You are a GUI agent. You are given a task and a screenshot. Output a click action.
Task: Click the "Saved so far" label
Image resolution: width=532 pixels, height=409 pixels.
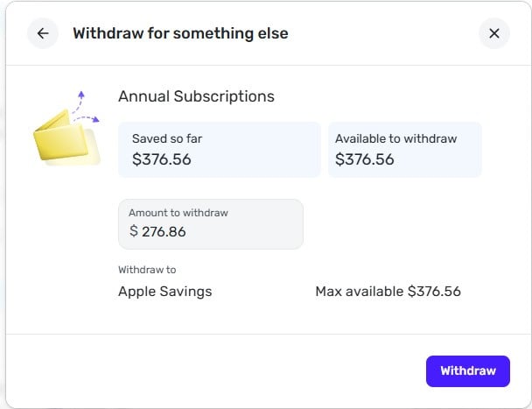coord(167,138)
